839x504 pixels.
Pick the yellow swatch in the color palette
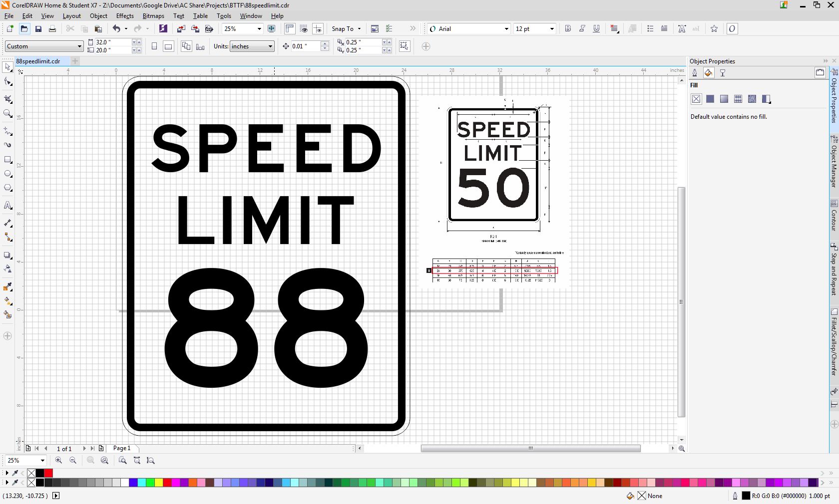click(159, 483)
